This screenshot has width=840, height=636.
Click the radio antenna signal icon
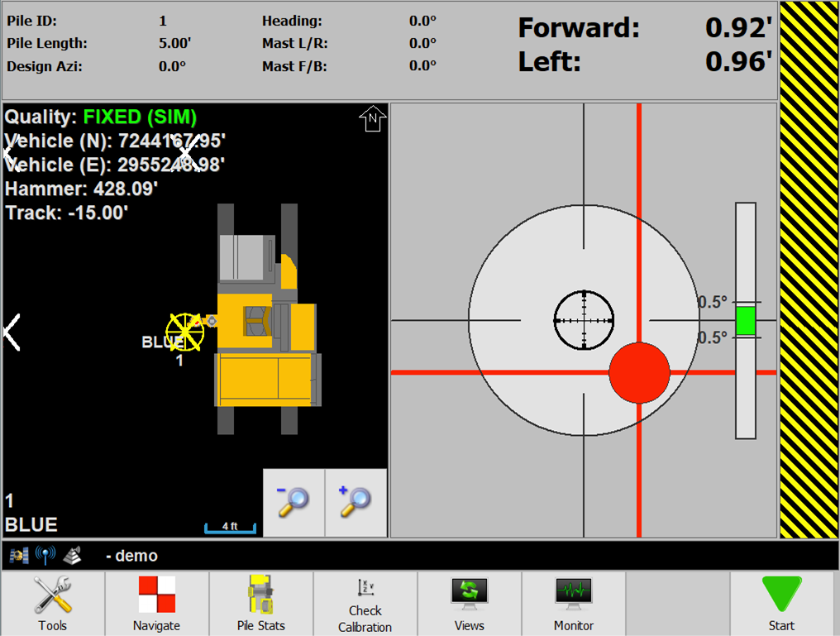pos(45,555)
